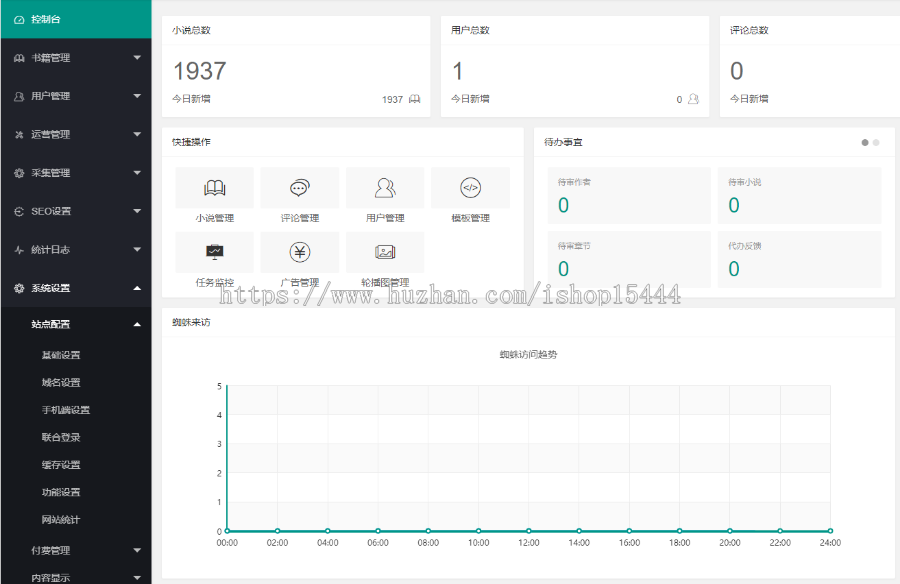Open the 用户管理 person icon shortcut
Viewport: 900px width, 584px height.
point(385,188)
